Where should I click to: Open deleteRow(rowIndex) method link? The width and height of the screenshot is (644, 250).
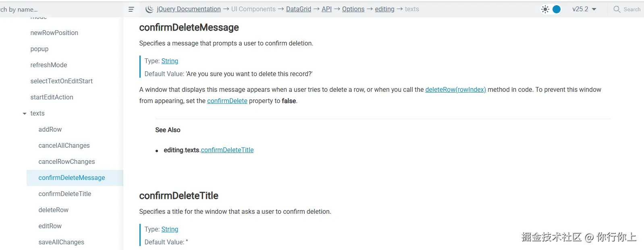455,90
